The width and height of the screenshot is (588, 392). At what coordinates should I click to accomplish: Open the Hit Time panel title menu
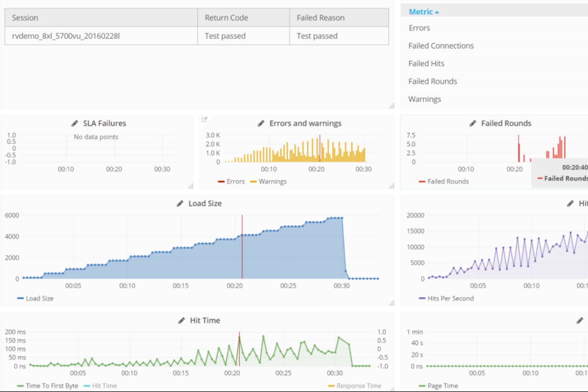click(205, 321)
